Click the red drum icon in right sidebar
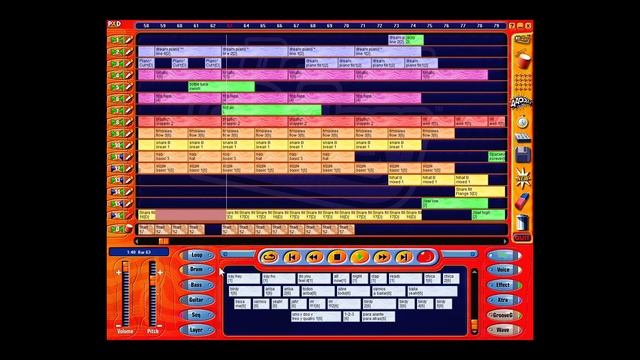Viewport: 640px width, 360px height. (x=523, y=61)
